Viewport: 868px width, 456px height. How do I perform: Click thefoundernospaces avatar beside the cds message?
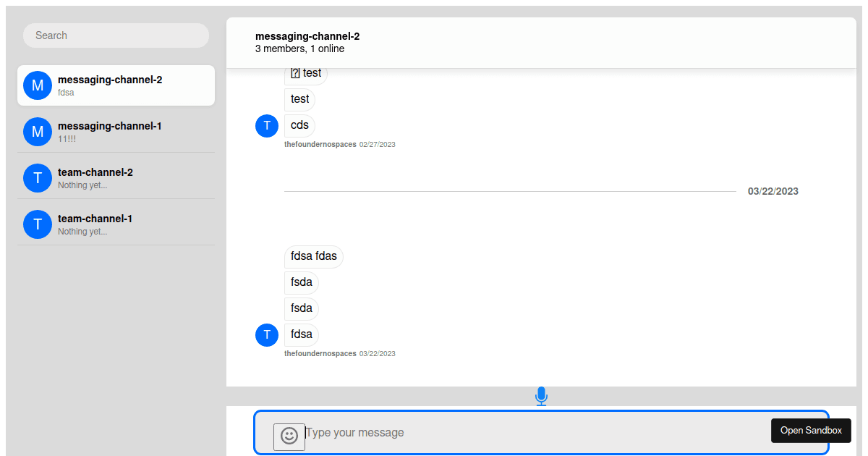click(x=267, y=125)
